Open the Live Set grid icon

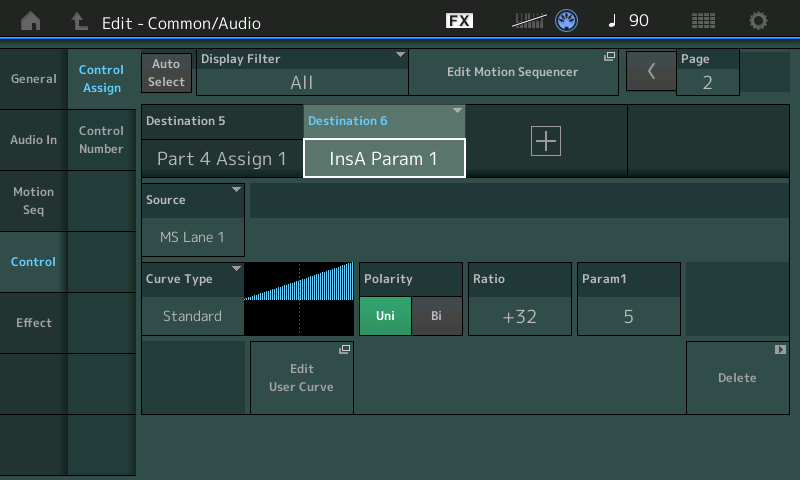pyautogui.click(x=703, y=21)
